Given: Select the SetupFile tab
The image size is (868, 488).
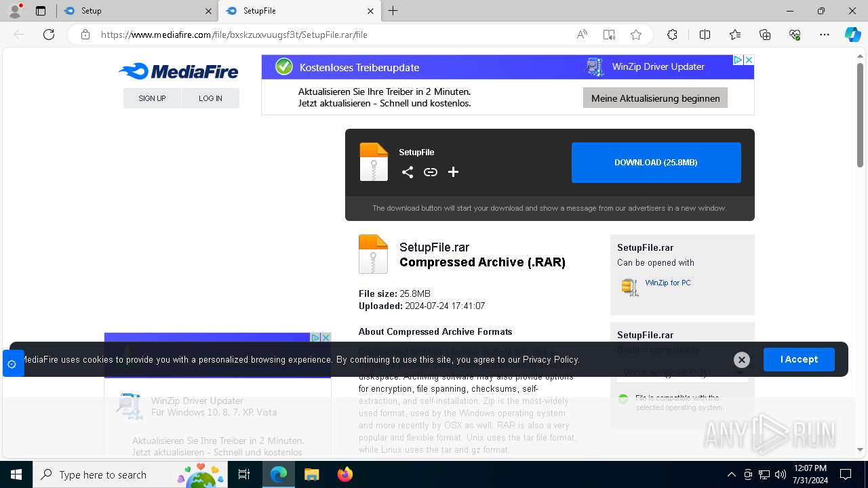Looking at the screenshot, I should pyautogui.click(x=298, y=11).
